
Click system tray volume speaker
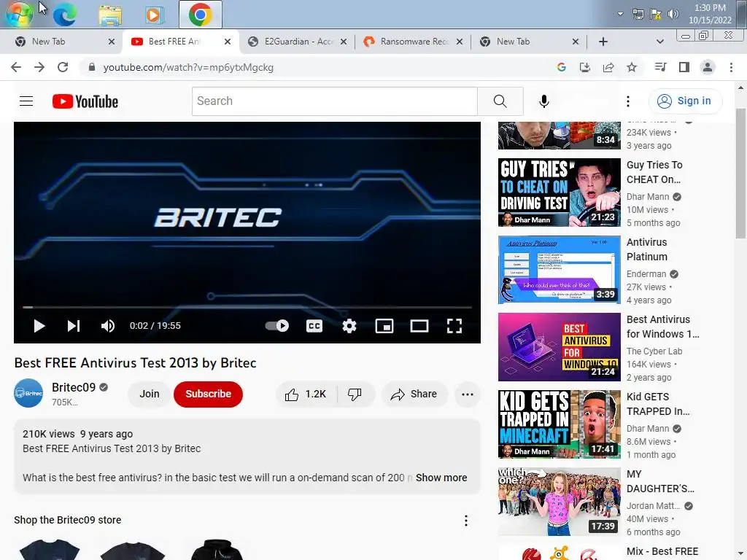point(673,14)
